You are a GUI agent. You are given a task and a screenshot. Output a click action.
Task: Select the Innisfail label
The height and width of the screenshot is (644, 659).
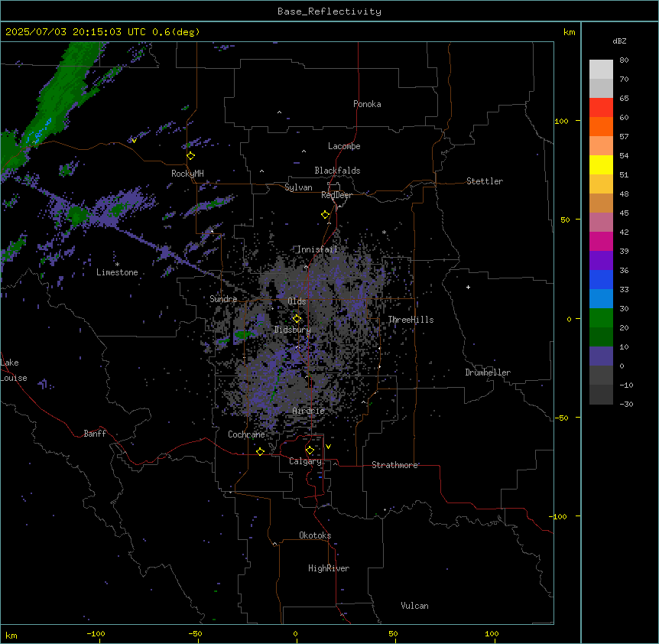318,249
